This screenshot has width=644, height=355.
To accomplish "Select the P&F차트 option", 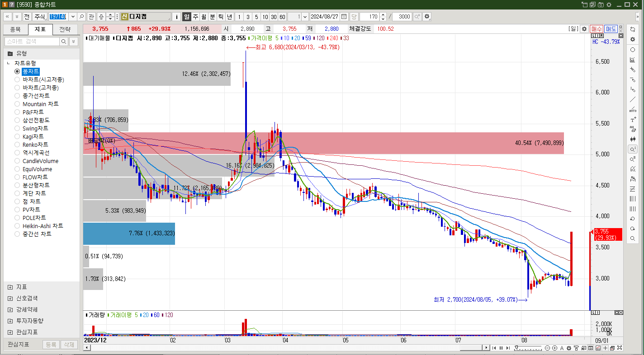I will click(x=33, y=112).
